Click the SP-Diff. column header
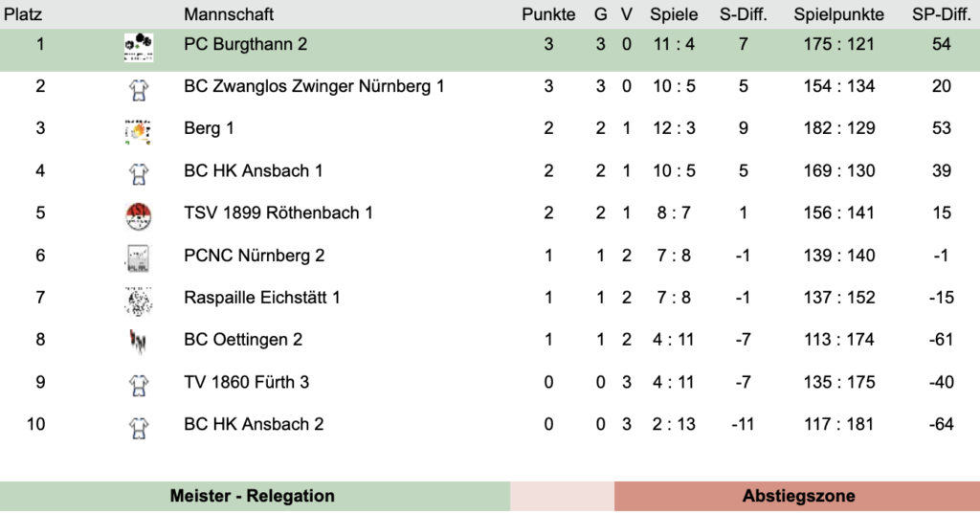Image resolution: width=980 pixels, height=514 pixels. [x=942, y=14]
